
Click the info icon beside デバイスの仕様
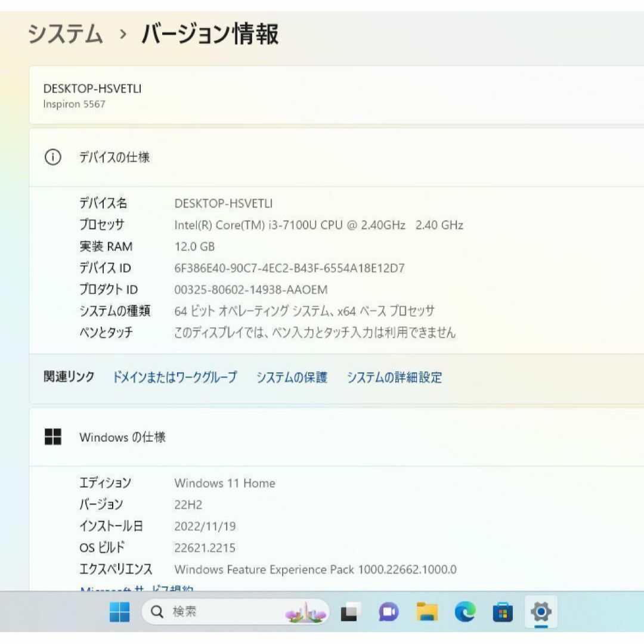click(x=52, y=157)
